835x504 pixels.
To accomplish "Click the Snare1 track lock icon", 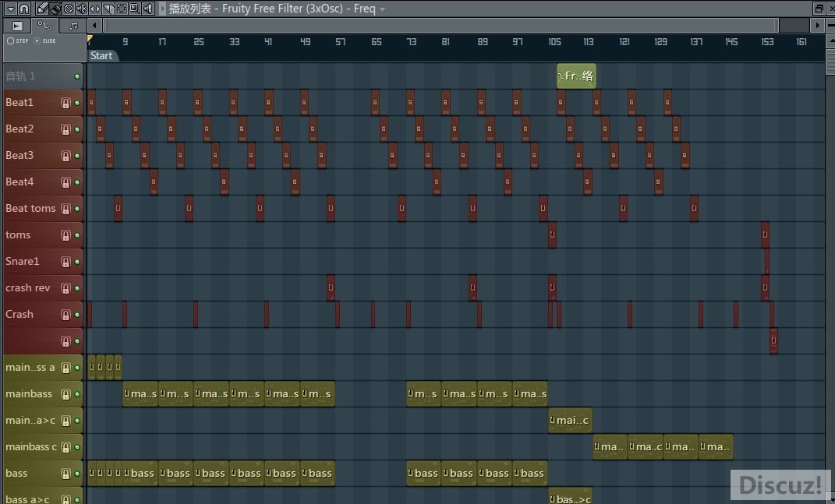I will click(65, 262).
